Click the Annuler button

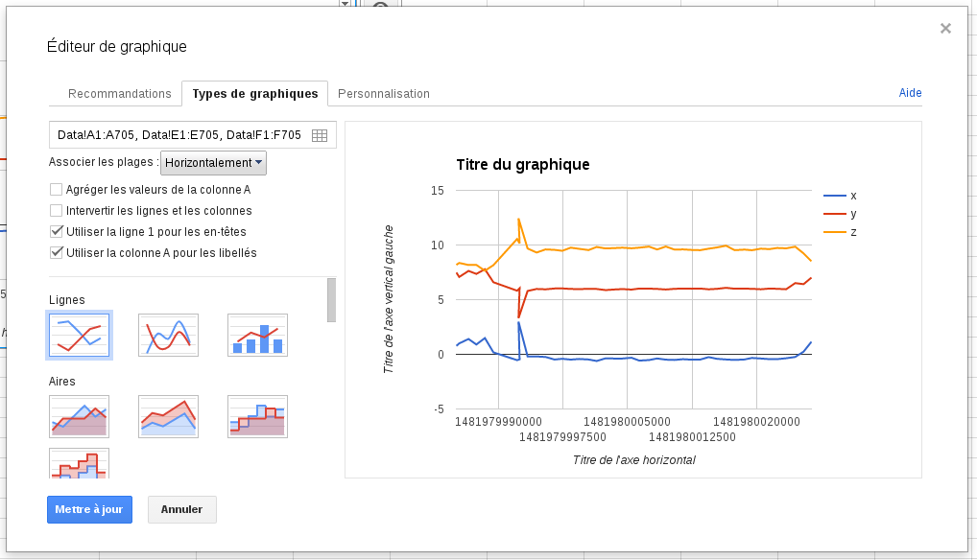tap(182, 509)
